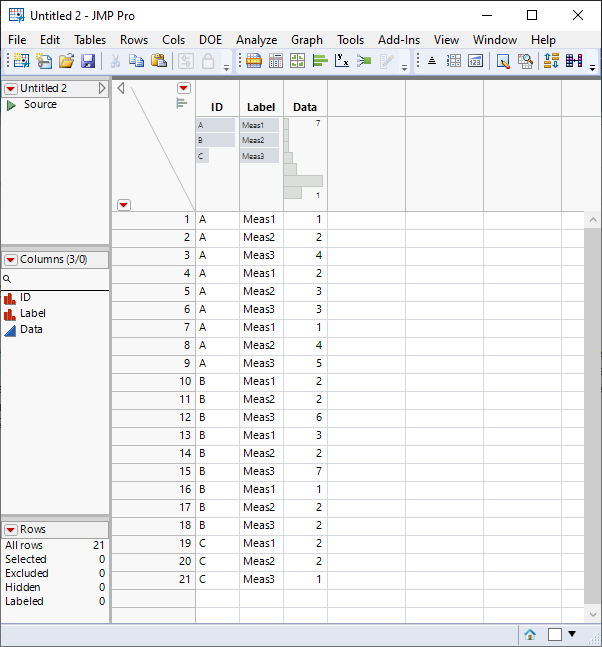Click the Cut scissors icon
The width and height of the screenshot is (602, 647).
coord(115,61)
